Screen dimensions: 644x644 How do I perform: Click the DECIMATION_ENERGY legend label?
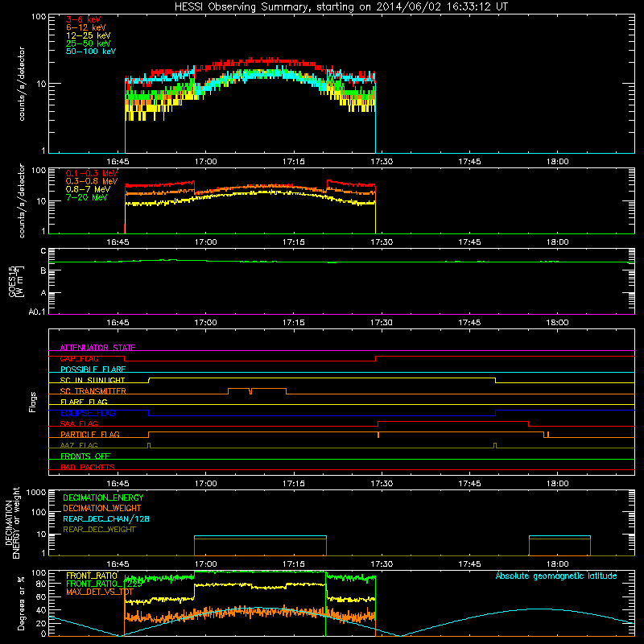tap(103, 497)
